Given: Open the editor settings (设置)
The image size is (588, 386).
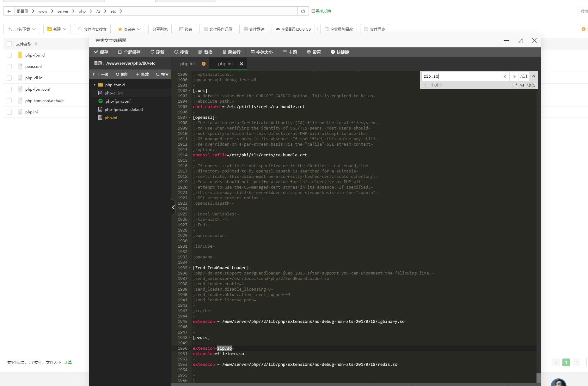Looking at the screenshot, I should pos(314,52).
